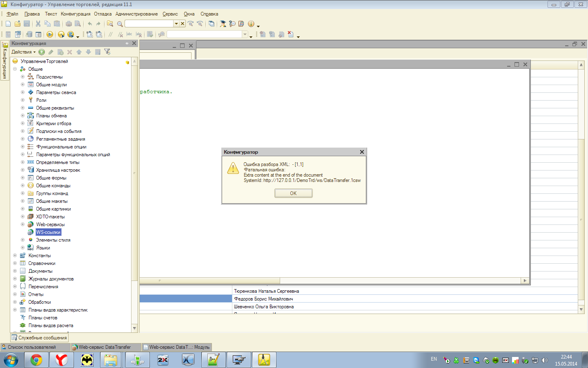Click the magnifier Find icon in the toolbar
The height and width of the screenshot is (368, 588).
(x=120, y=24)
